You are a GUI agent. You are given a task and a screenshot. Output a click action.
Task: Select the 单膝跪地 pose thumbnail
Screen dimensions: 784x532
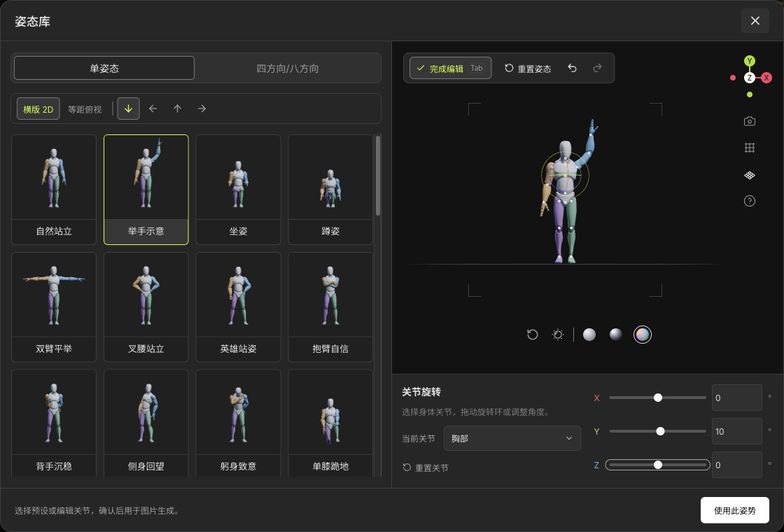tap(330, 423)
